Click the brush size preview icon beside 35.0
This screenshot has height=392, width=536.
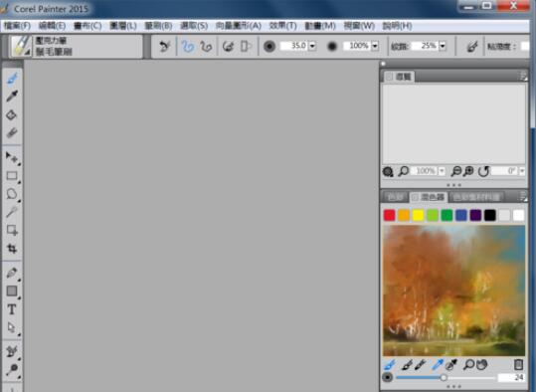(x=269, y=46)
